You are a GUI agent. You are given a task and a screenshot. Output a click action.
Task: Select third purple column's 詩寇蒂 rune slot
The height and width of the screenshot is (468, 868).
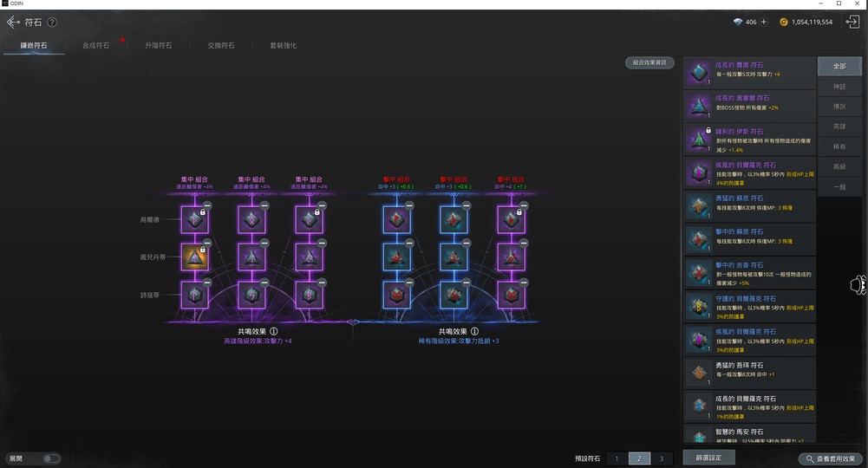pyautogui.click(x=310, y=295)
